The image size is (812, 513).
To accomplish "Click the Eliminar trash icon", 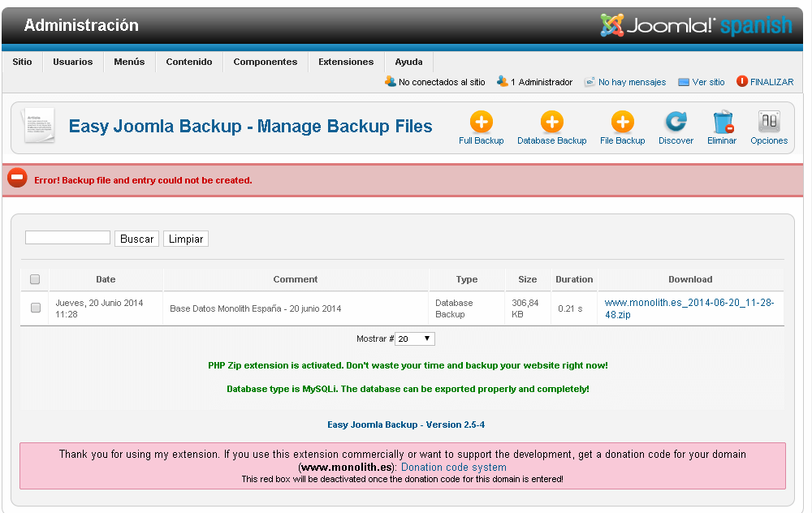I will [x=722, y=123].
